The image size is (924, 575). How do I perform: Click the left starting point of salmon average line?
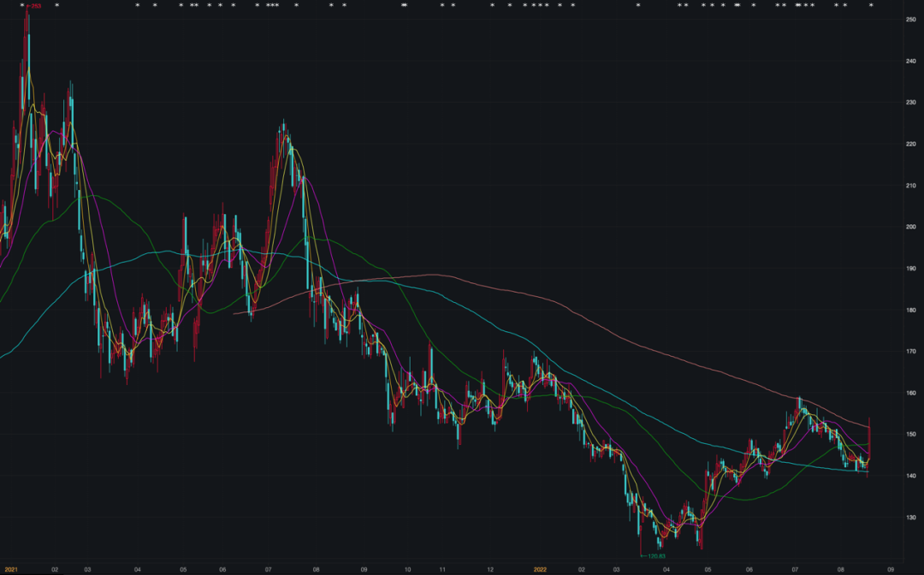[234, 313]
